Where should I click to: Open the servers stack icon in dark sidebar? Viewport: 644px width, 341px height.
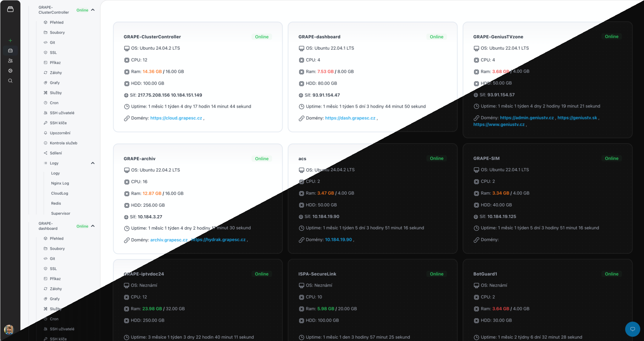point(10,51)
